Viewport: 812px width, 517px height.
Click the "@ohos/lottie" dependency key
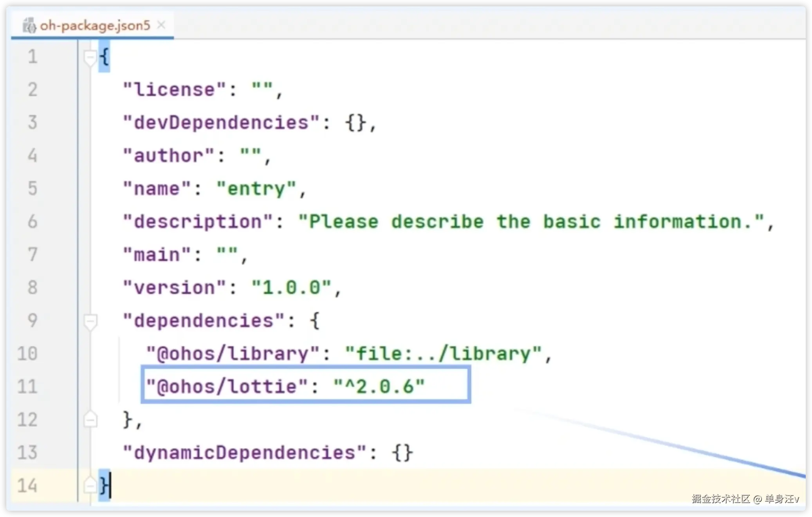[227, 387]
